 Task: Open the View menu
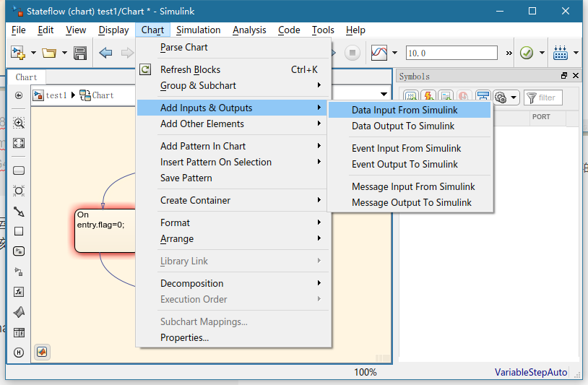coord(76,30)
